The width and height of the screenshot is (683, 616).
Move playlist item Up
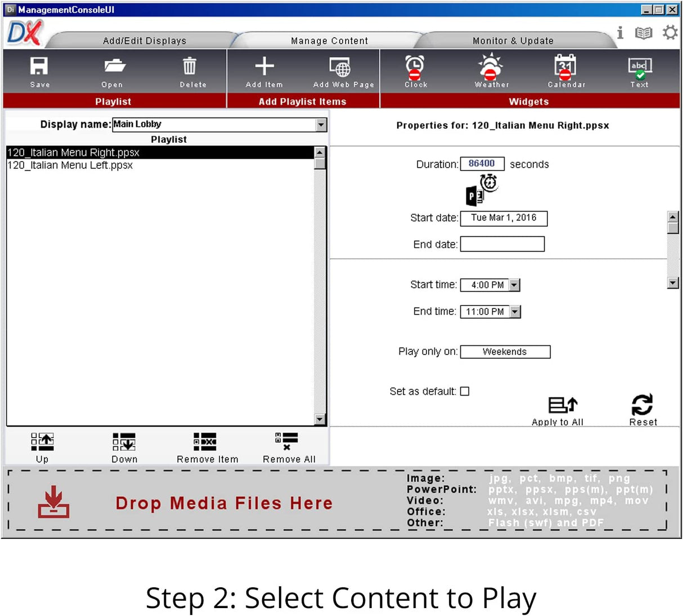(42, 444)
